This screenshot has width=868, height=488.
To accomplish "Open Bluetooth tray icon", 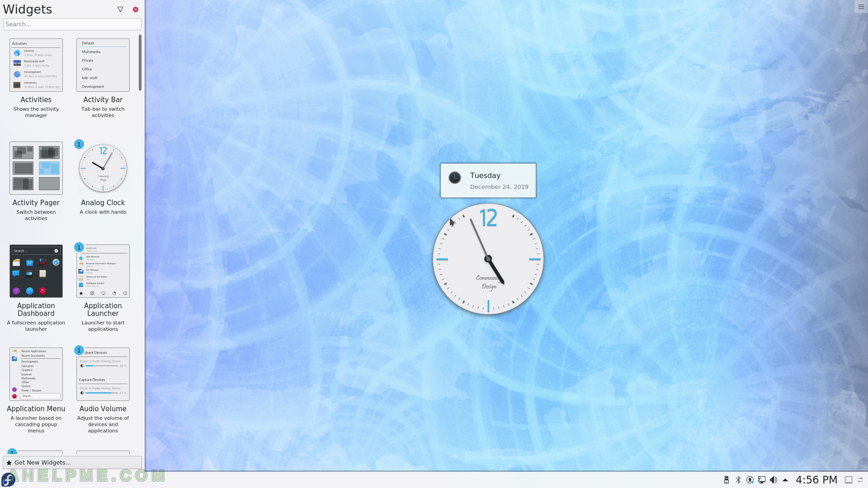I will [x=738, y=480].
